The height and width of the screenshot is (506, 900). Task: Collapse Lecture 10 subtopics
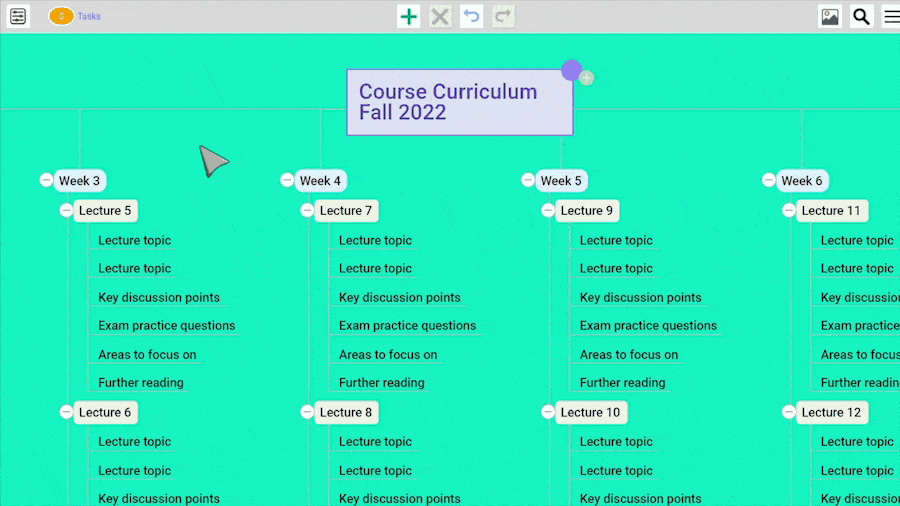tap(548, 412)
